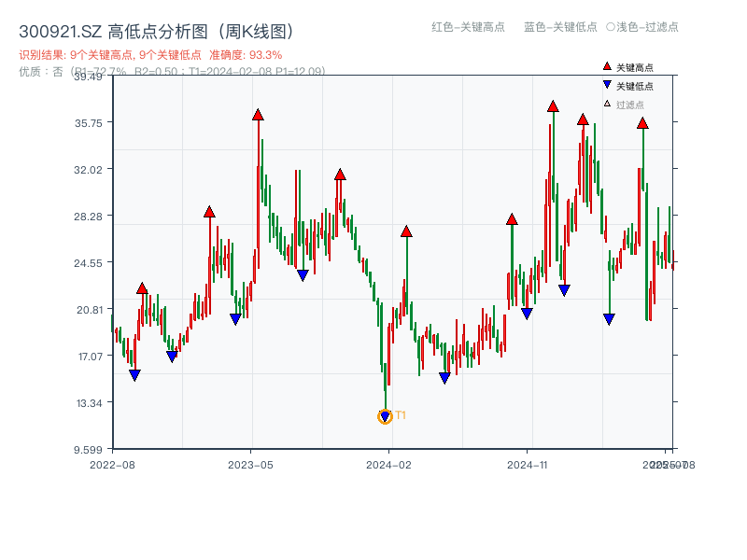
Task: Click the red key-high marker above the 2024-11 rally
Action: click(x=552, y=108)
